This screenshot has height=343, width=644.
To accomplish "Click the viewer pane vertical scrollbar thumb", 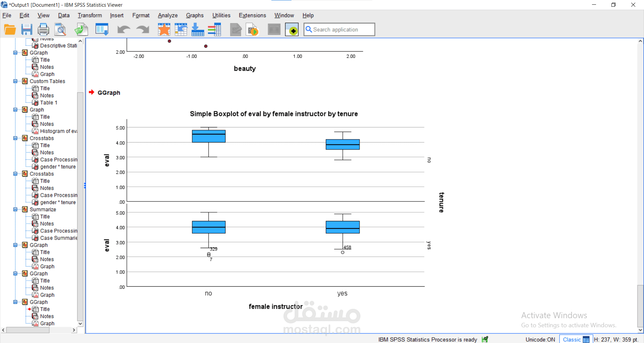I will coord(640,306).
